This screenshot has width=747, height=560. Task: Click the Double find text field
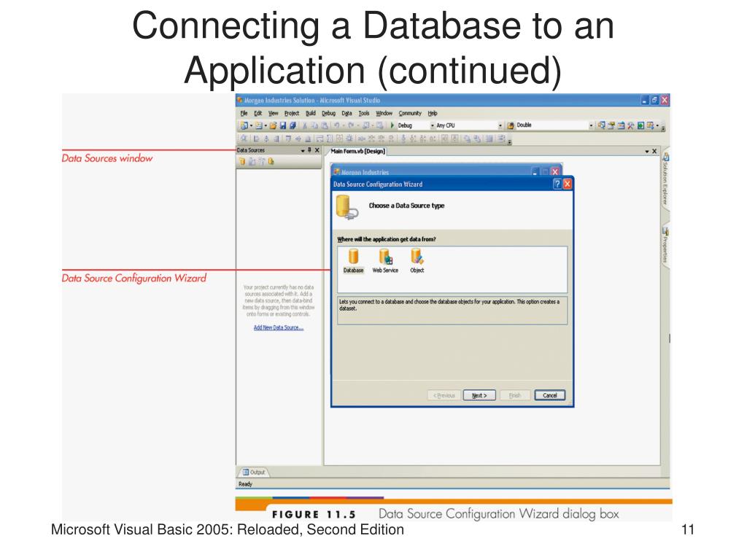click(551, 125)
